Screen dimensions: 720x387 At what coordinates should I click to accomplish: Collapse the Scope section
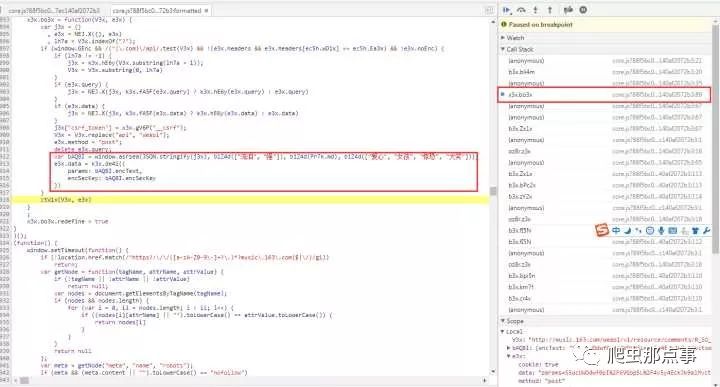coord(512,321)
